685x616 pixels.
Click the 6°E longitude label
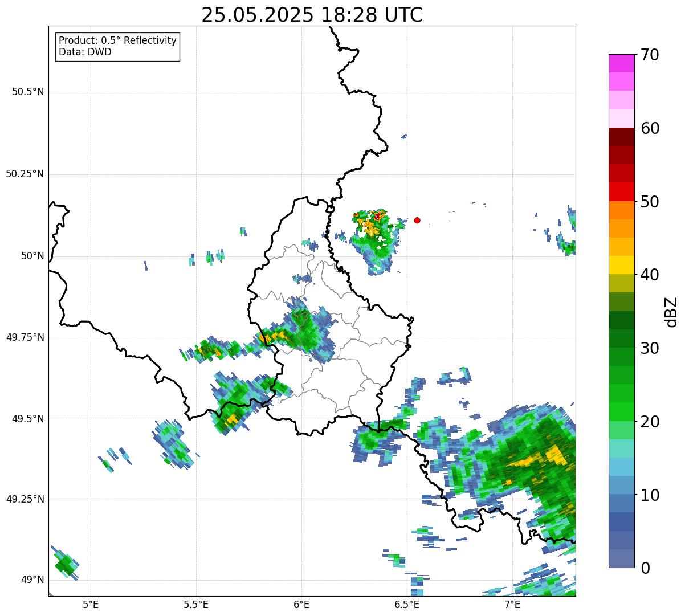click(301, 605)
